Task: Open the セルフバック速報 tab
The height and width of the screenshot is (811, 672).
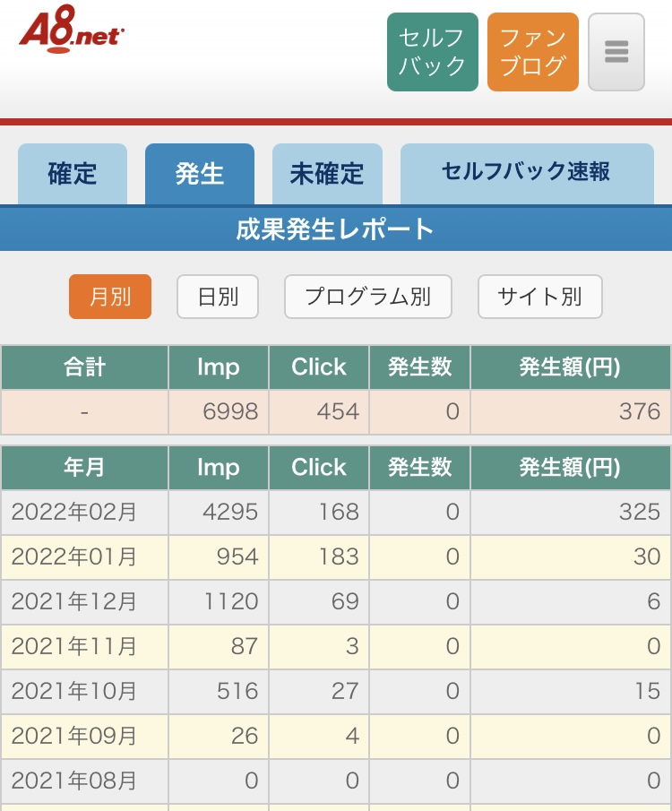Action: coord(526,172)
